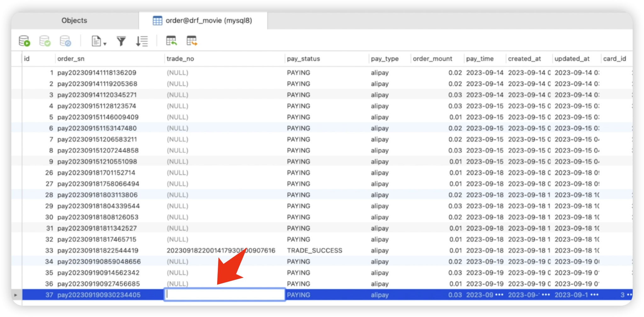Screen dimensions: 644x317
Task: Click the table icon in the order tab
Action: tap(157, 21)
